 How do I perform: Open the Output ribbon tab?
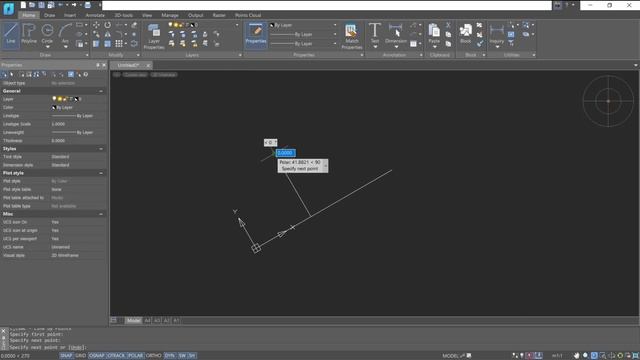[x=196, y=15]
